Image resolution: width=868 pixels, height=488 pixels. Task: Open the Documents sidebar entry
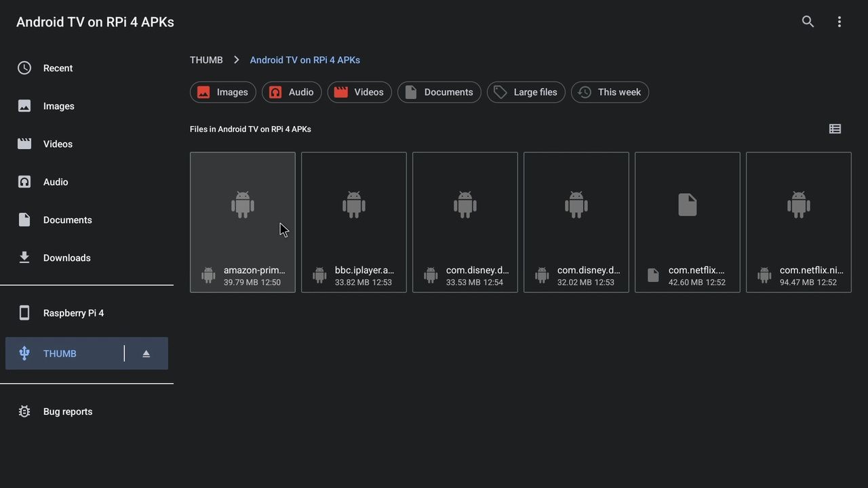point(67,220)
